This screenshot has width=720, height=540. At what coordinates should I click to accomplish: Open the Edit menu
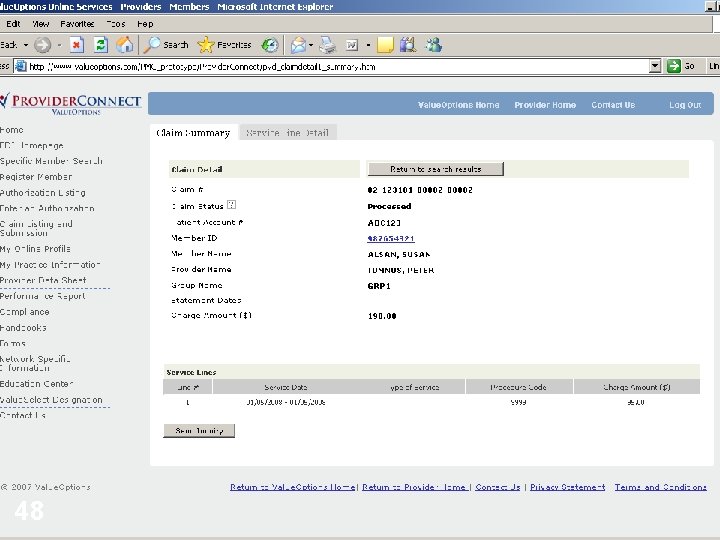(13, 24)
